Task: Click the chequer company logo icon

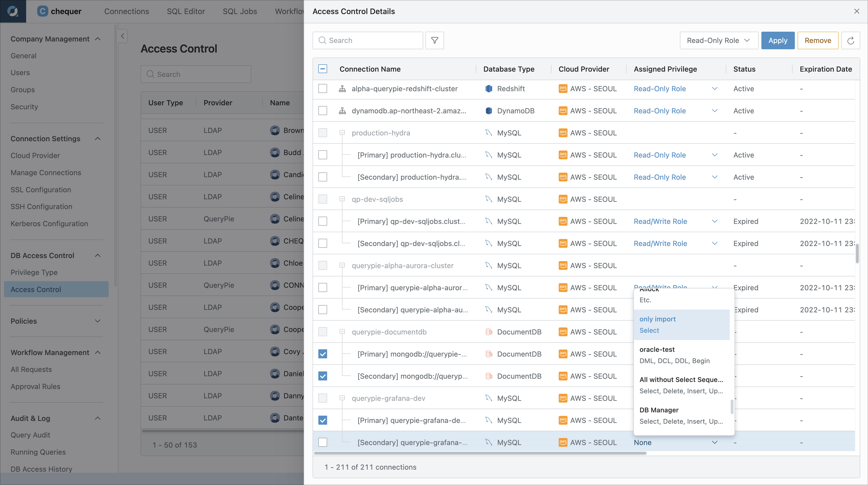Action: 42,11
